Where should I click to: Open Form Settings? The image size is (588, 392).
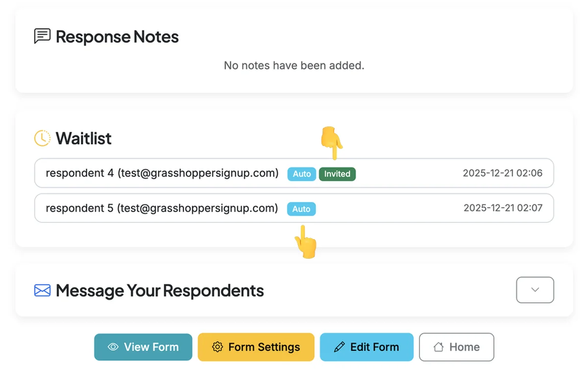click(256, 347)
